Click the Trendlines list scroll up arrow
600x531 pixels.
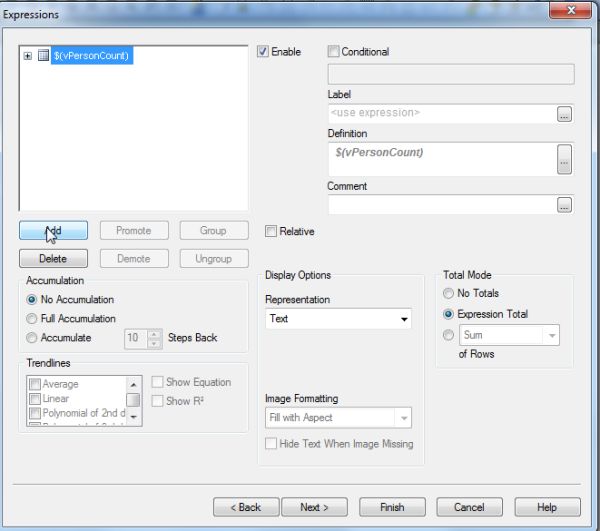(133, 384)
